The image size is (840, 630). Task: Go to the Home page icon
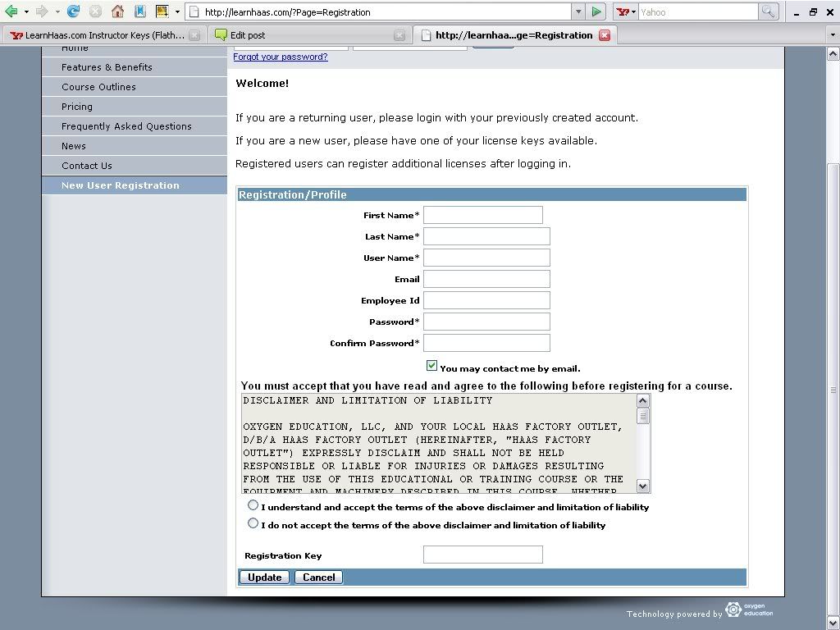pyautogui.click(x=117, y=11)
